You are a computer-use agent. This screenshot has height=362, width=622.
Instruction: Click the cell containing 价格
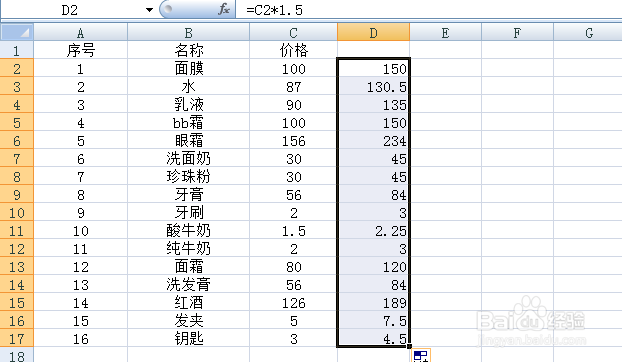click(294, 50)
